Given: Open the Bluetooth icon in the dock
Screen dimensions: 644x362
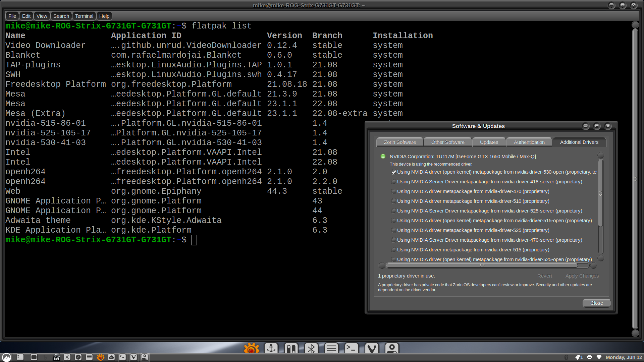Looking at the screenshot, I should coord(311,349).
